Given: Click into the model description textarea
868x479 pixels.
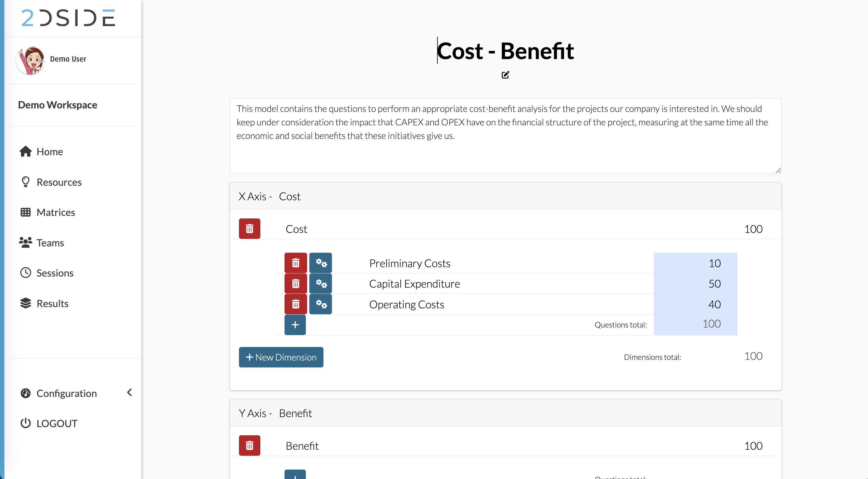Looking at the screenshot, I should (x=505, y=135).
